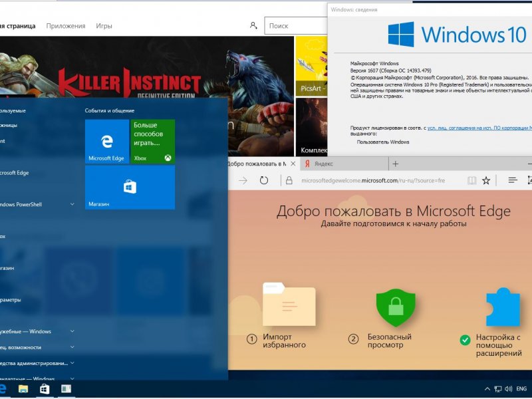The image size is (532, 399).
Task: Click the padlock site info icon in Edge
Action: pyautogui.click(x=289, y=180)
